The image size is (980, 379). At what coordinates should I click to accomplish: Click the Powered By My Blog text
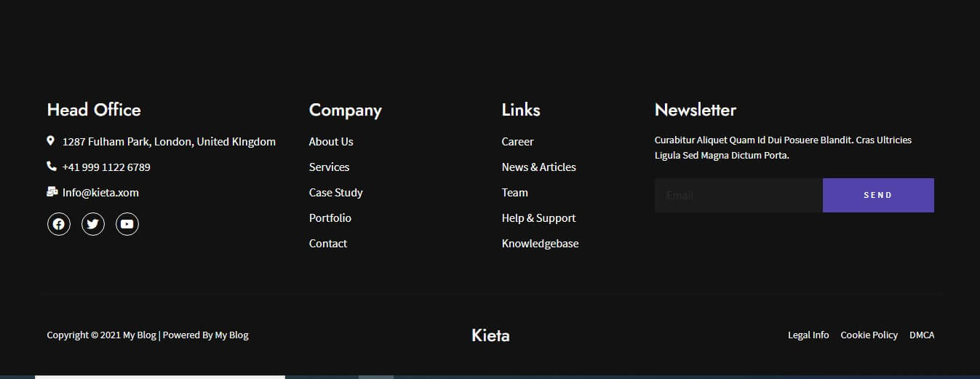tap(206, 335)
